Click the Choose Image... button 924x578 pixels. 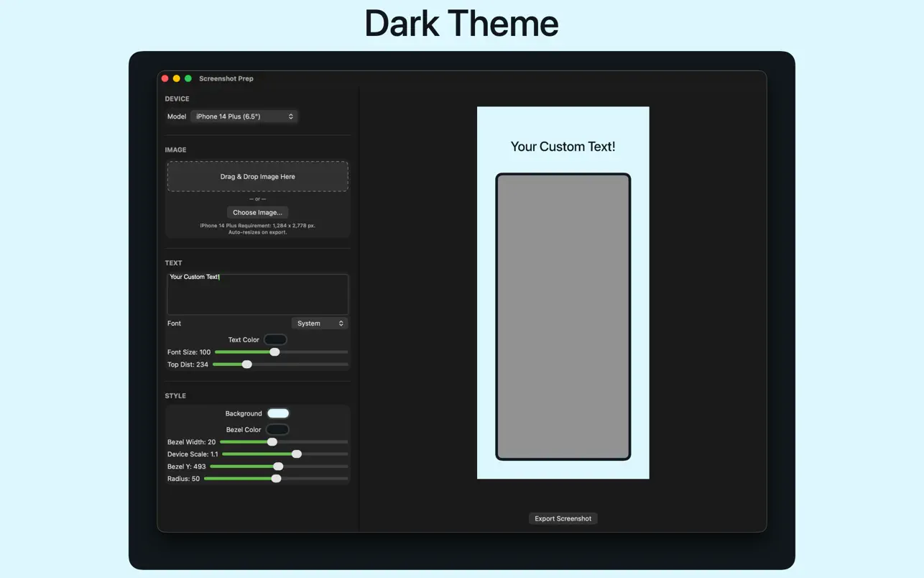point(257,213)
